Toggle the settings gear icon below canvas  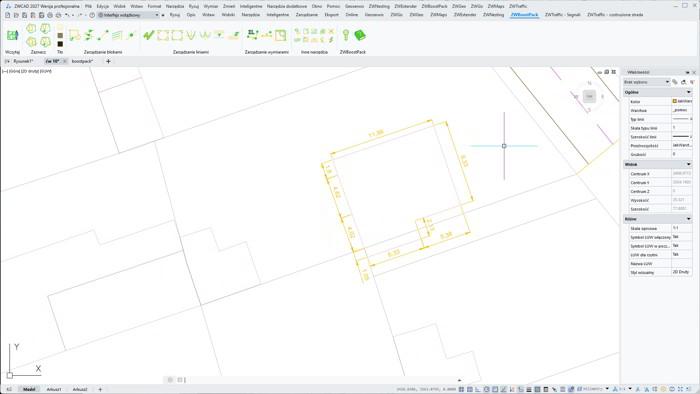tap(170, 380)
